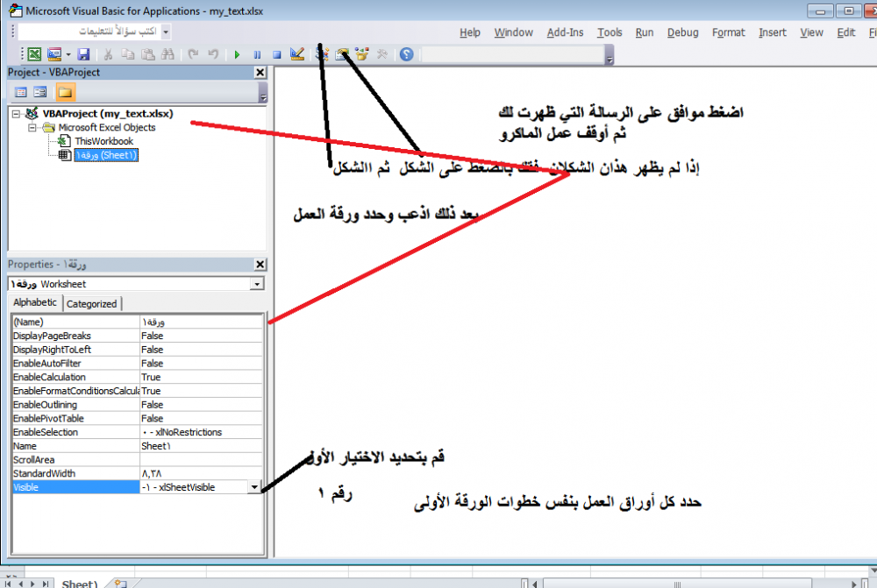Switch to the Categorized tab
This screenshot has width=877, height=588.
[x=92, y=303]
